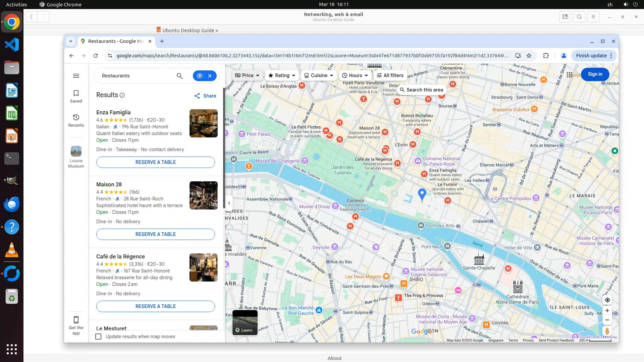This screenshot has width=644, height=362.
Task: Collapse the side results panel arrow
Action: (x=229, y=203)
